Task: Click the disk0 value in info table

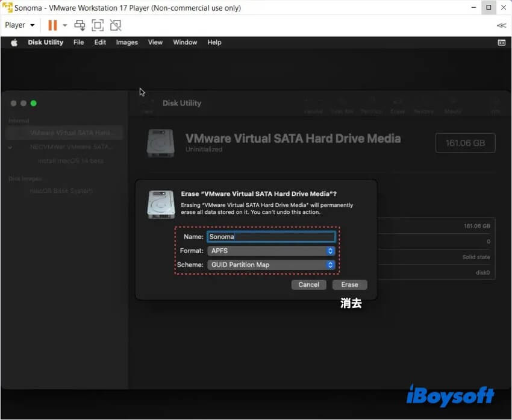Action: (482, 272)
